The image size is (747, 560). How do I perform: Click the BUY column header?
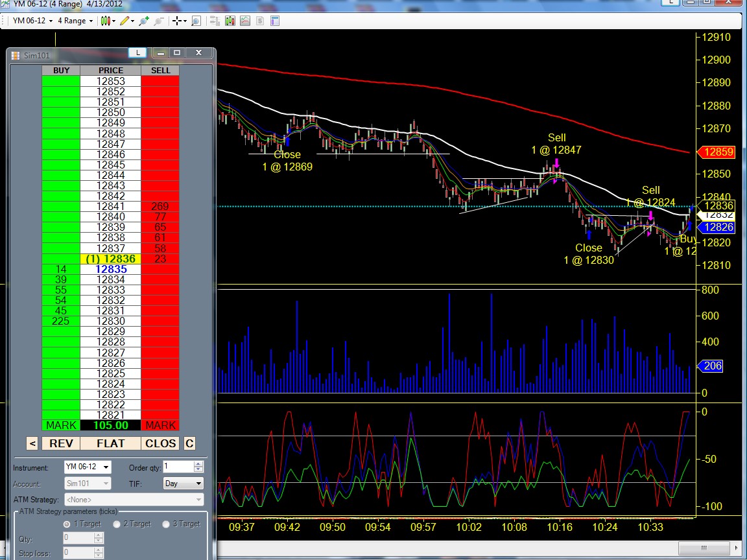(61, 71)
